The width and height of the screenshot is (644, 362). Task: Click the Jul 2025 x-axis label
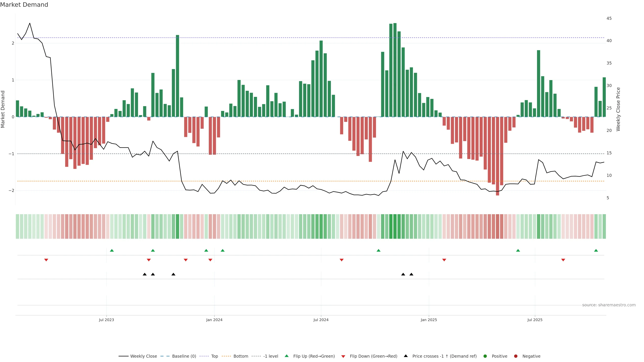point(535,320)
